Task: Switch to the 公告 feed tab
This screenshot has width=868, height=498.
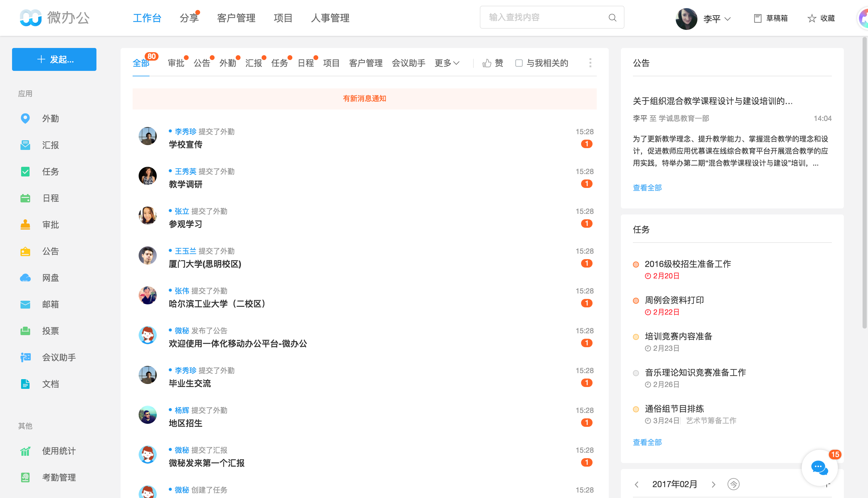Action: tap(202, 63)
